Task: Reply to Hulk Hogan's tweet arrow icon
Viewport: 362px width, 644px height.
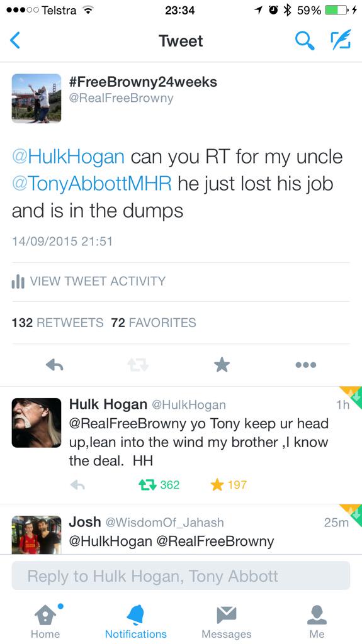Action: tap(77, 485)
